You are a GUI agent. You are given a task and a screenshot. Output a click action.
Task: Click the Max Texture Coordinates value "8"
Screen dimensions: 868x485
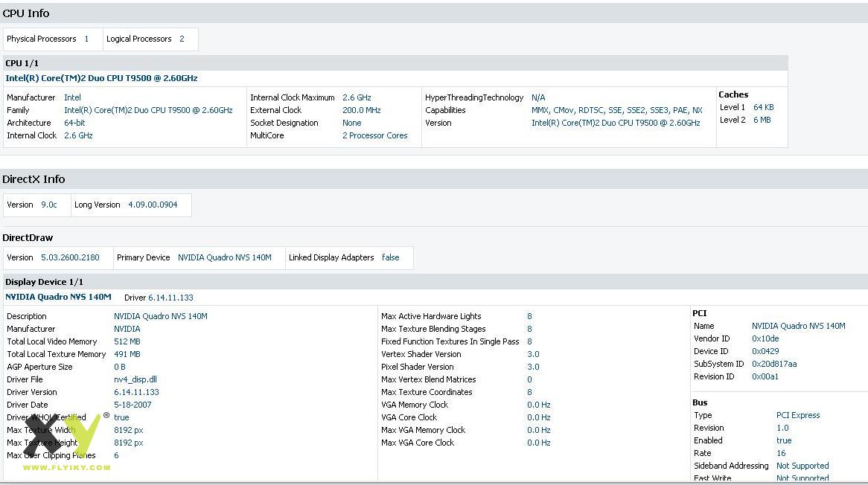pyautogui.click(x=529, y=393)
